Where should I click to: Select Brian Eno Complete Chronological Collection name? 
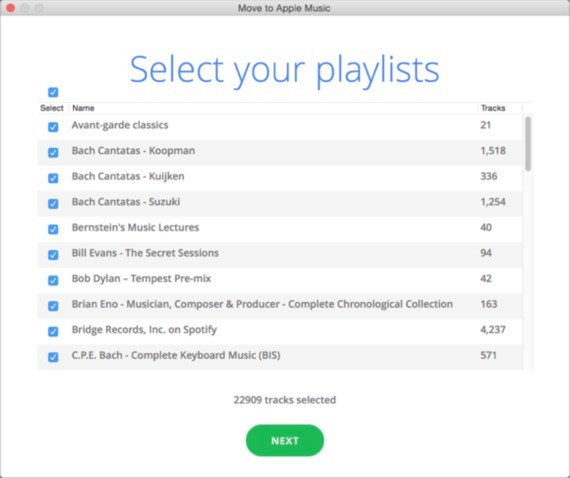coord(262,304)
